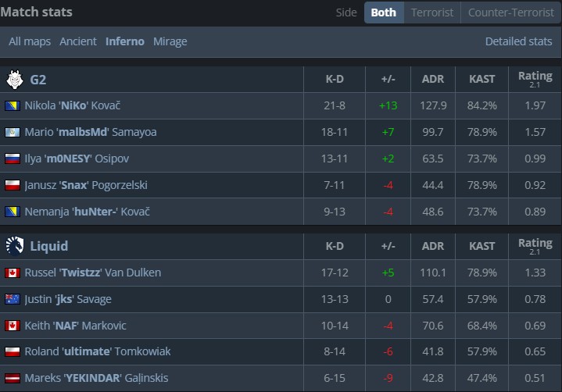The image size is (562, 392).
Task: Click the Liquid team logo icon
Action: click(14, 246)
